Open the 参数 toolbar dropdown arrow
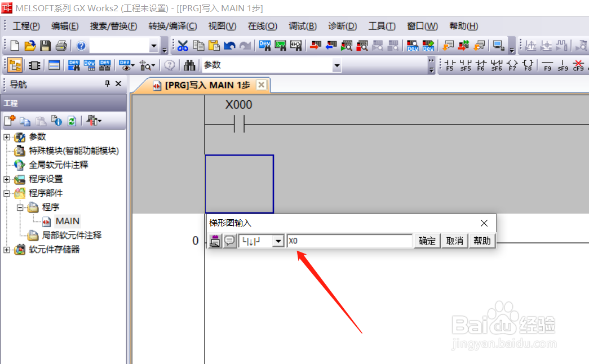The height and width of the screenshot is (364, 589). (x=336, y=66)
